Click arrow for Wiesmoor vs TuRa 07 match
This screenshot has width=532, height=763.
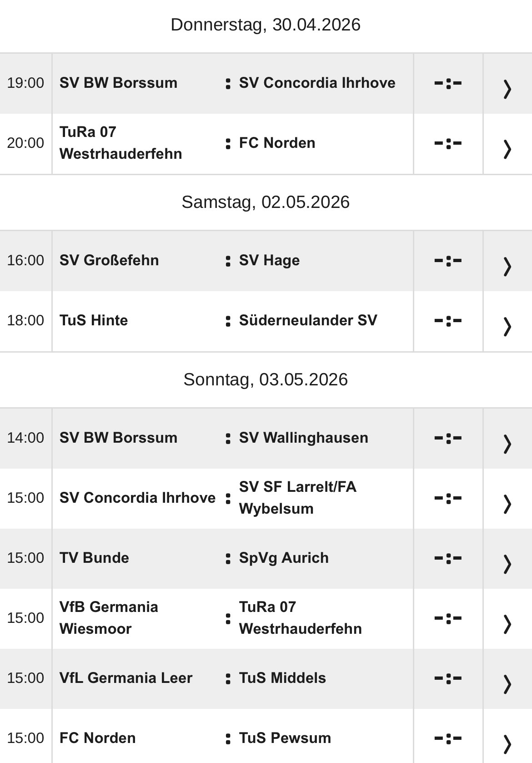click(507, 623)
